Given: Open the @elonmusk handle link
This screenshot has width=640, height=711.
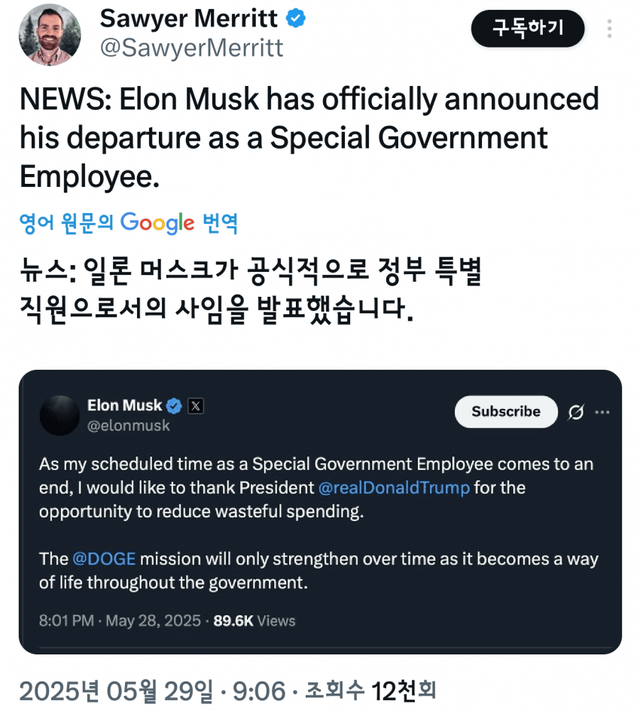Looking at the screenshot, I should [x=129, y=425].
